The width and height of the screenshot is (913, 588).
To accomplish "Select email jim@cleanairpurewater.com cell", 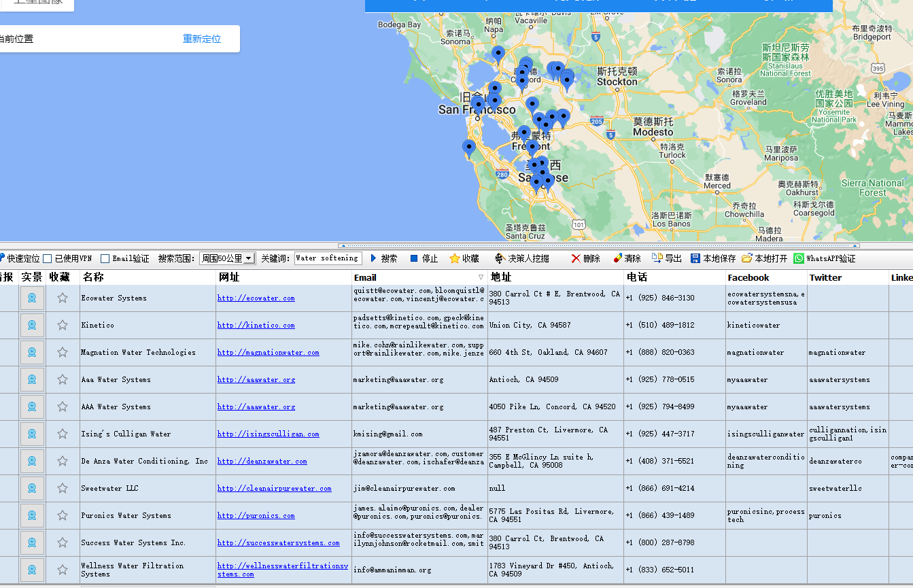I will point(419,488).
